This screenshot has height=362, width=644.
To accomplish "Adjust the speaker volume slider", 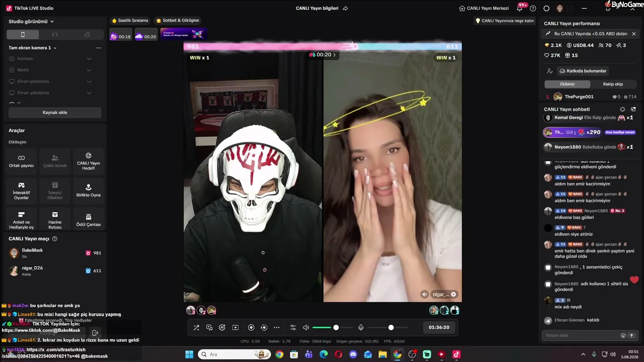I will 333,327.
